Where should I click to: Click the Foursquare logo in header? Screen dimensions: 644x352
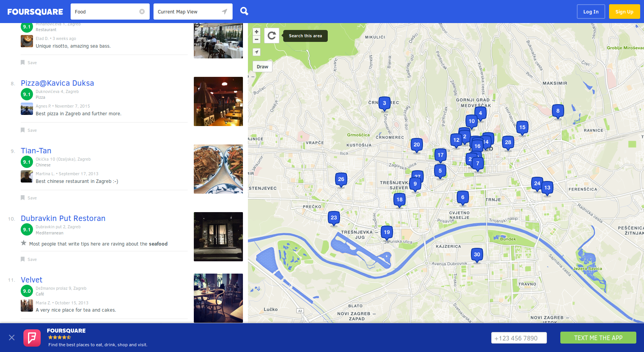point(35,12)
